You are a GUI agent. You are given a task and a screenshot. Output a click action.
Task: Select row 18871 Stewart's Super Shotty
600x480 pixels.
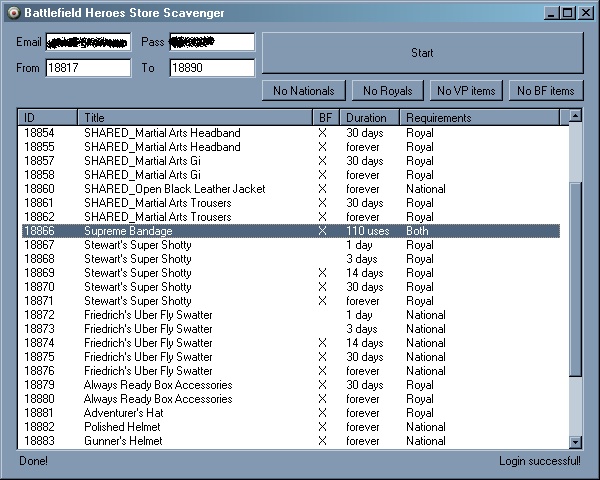click(291, 301)
